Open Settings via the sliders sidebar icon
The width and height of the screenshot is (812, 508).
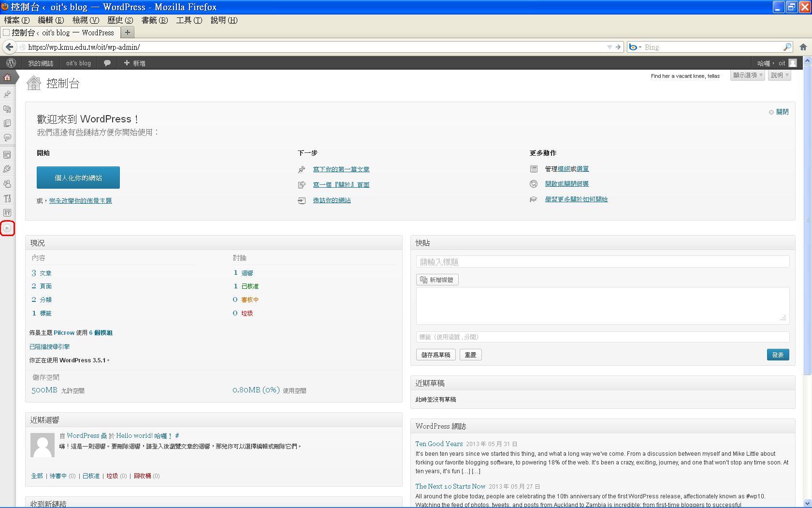point(7,213)
